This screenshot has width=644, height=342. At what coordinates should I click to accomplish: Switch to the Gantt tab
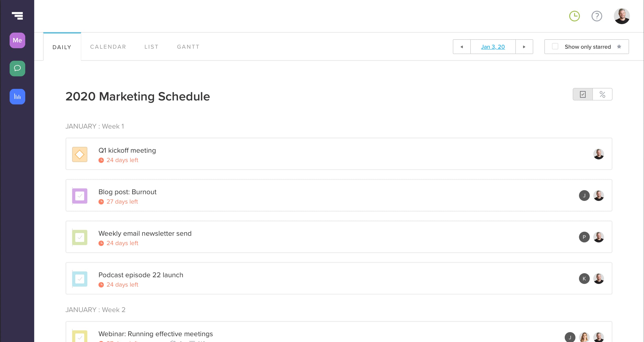coord(188,47)
